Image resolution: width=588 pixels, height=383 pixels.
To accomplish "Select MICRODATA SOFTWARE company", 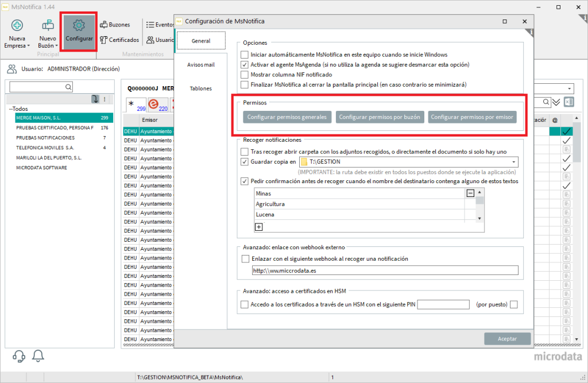I will point(64,168).
